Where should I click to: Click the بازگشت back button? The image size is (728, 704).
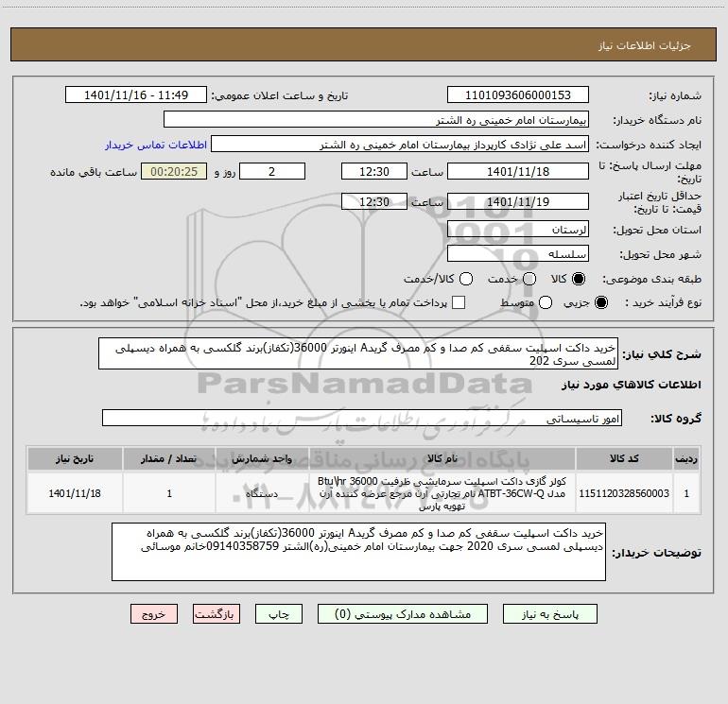point(217,614)
